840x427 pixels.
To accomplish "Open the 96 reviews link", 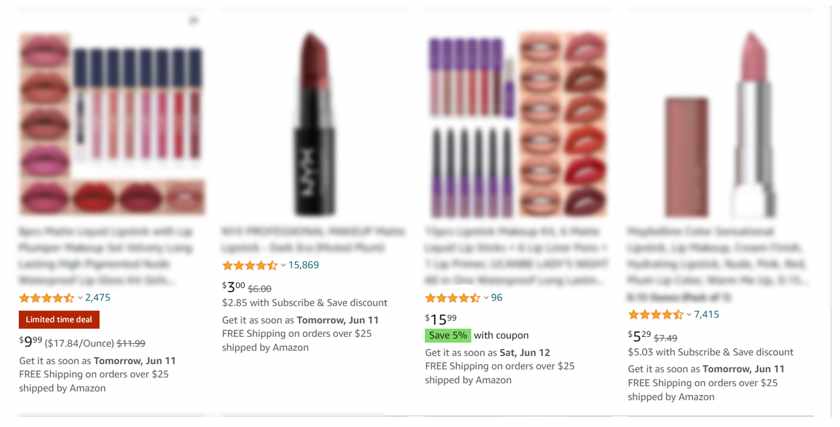I will 497,297.
